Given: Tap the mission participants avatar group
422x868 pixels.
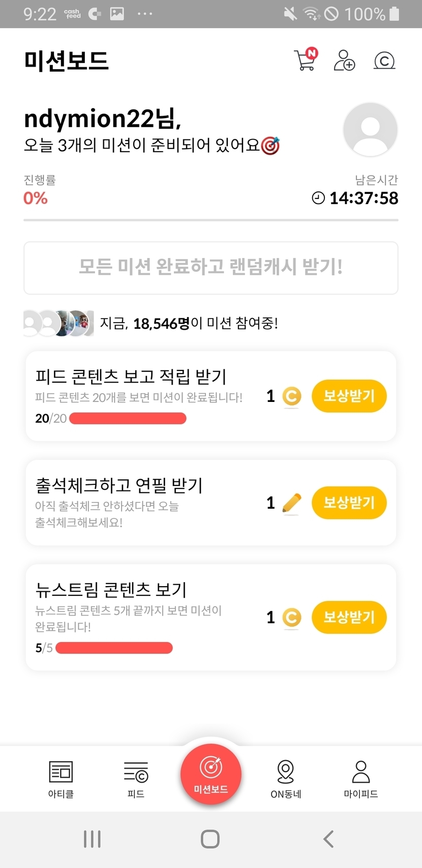Looking at the screenshot, I should pyautogui.click(x=59, y=323).
